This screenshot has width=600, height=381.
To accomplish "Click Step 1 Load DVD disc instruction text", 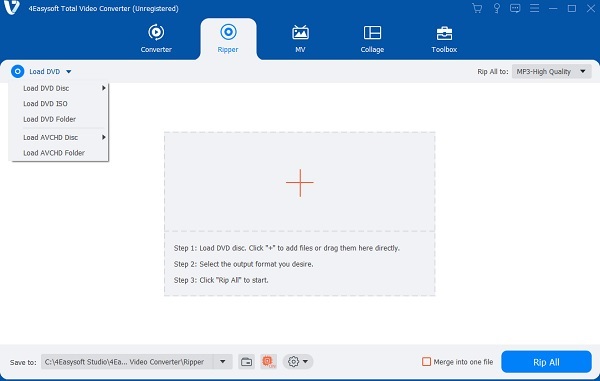I will 287,248.
